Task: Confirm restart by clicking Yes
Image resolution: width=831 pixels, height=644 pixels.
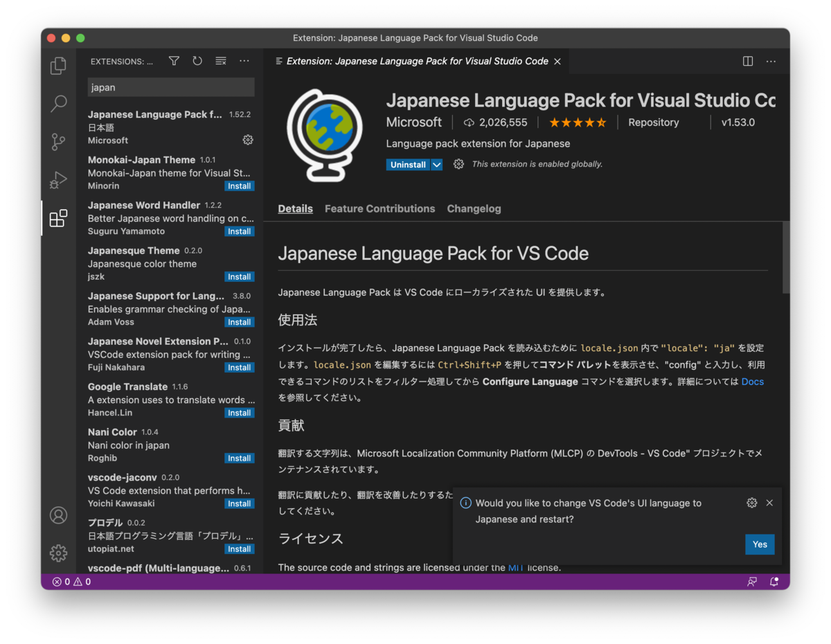Action: (760, 544)
